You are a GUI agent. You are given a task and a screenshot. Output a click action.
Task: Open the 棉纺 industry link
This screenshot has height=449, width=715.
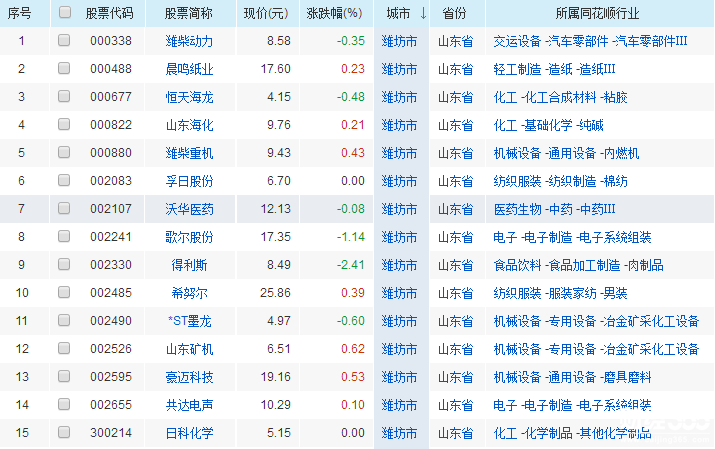tap(615, 181)
